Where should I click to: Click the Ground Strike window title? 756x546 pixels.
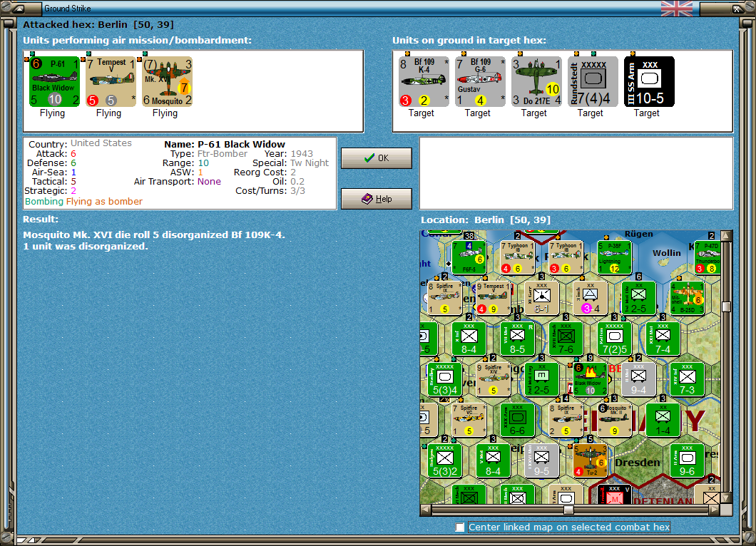[x=68, y=8]
